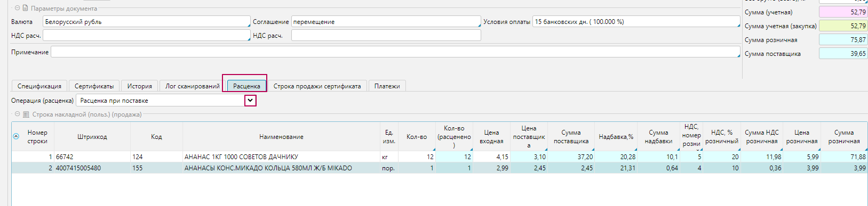Click Сумма поставщика cell 37,20
The image size is (868, 206).
571,156
